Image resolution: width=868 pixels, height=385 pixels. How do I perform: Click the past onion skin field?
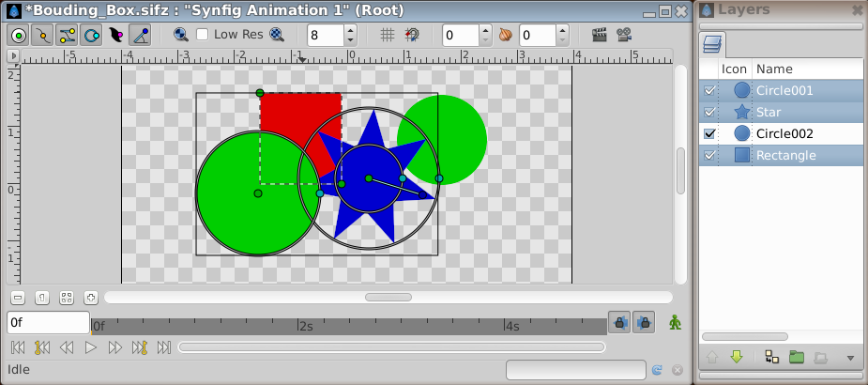coord(461,36)
